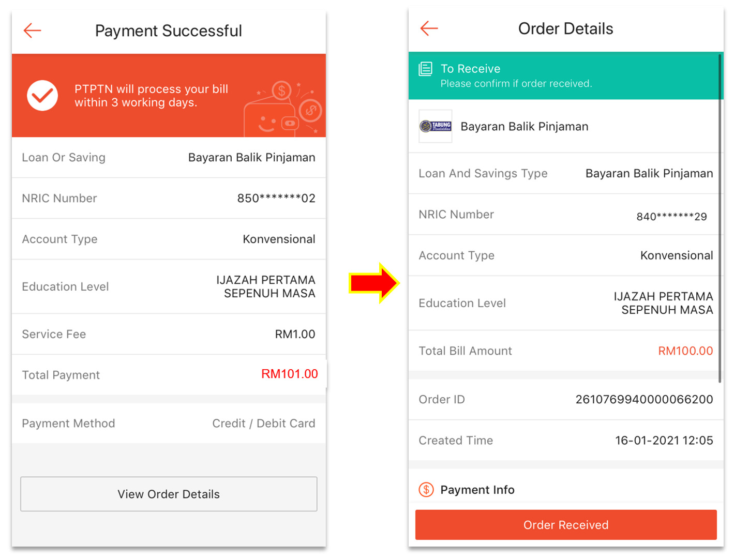Click the Created Time value
Viewport: 734px width, 560px height.
coord(664,441)
